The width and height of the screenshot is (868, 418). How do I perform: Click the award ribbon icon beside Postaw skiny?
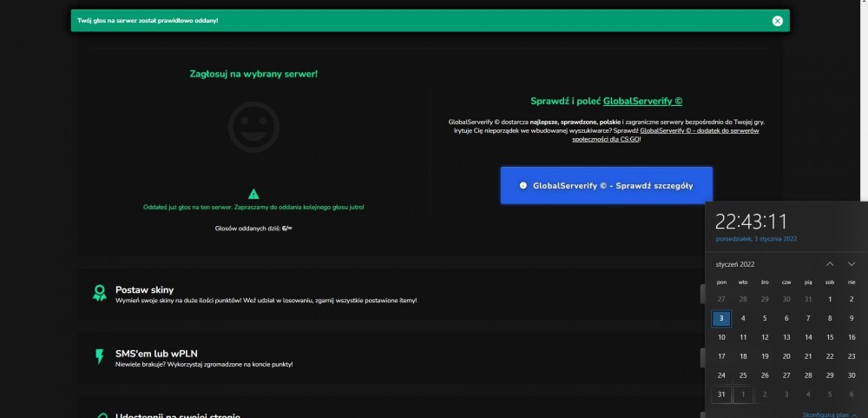[x=100, y=293]
